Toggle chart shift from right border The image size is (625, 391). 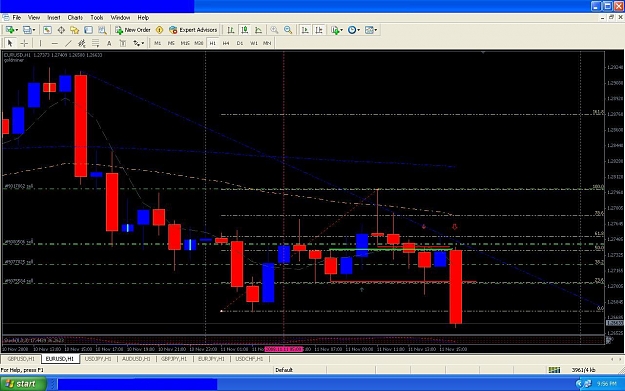click(319, 30)
